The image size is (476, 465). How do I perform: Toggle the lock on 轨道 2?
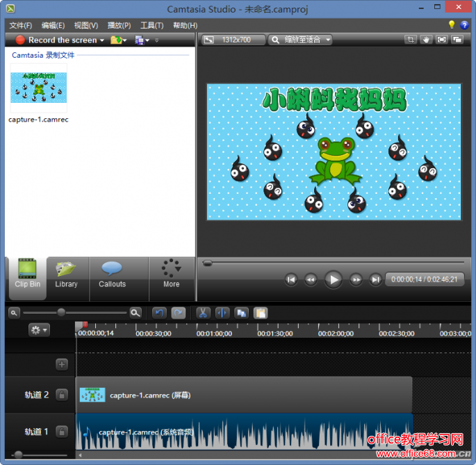[x=62, y=395]
